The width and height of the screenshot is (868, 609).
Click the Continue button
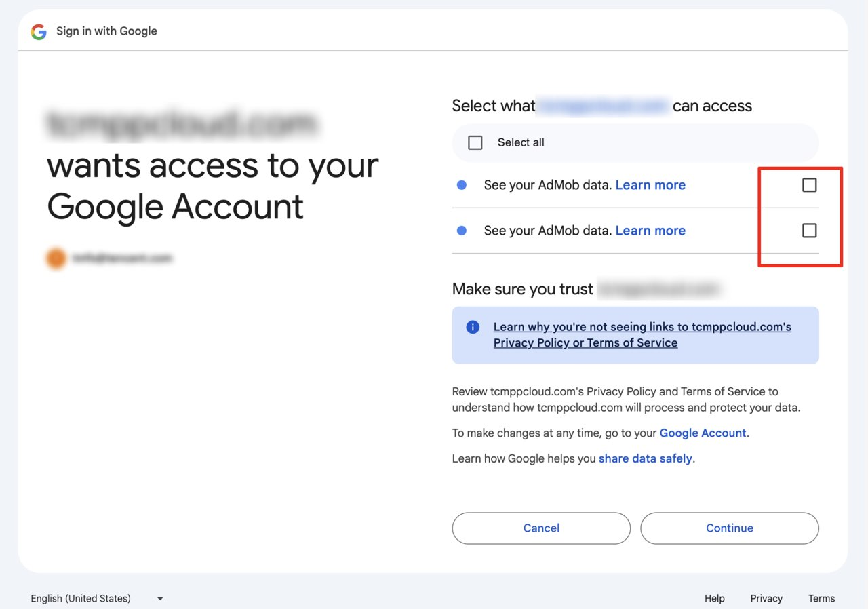tap(729, 528)
